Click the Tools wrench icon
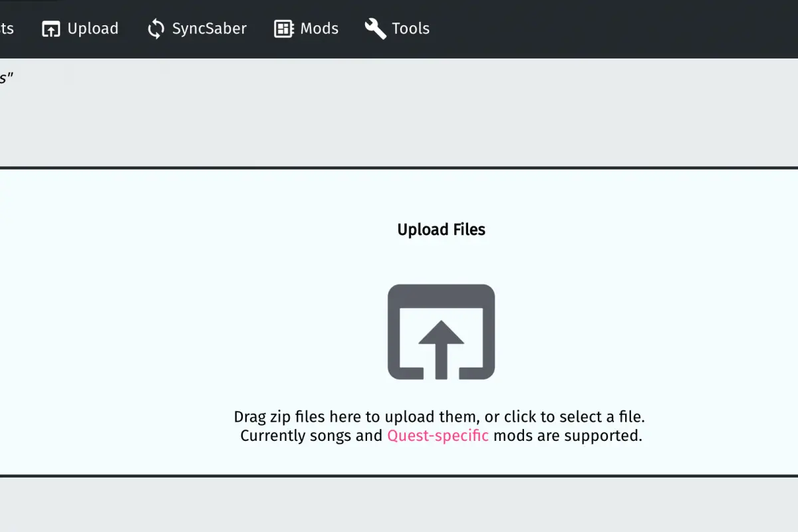 pos(375,29)
